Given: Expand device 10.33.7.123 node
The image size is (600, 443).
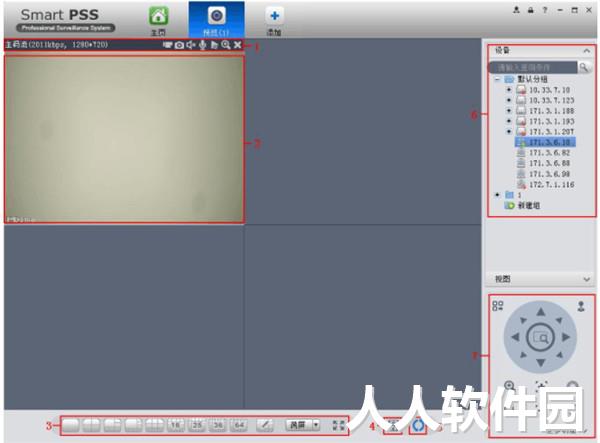Looking at the screenshot, I should [x=509, y=100].
